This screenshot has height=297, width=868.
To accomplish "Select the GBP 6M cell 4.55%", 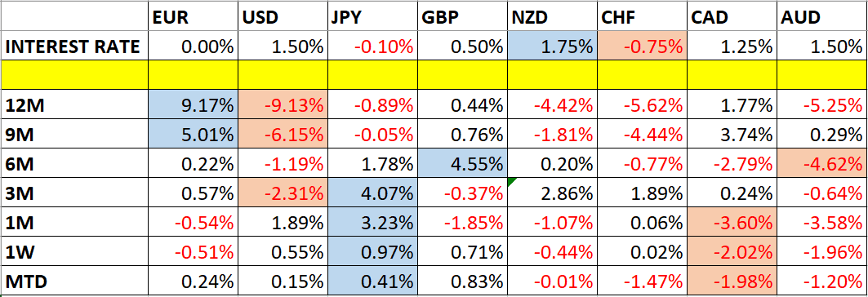I will (461, 164).
